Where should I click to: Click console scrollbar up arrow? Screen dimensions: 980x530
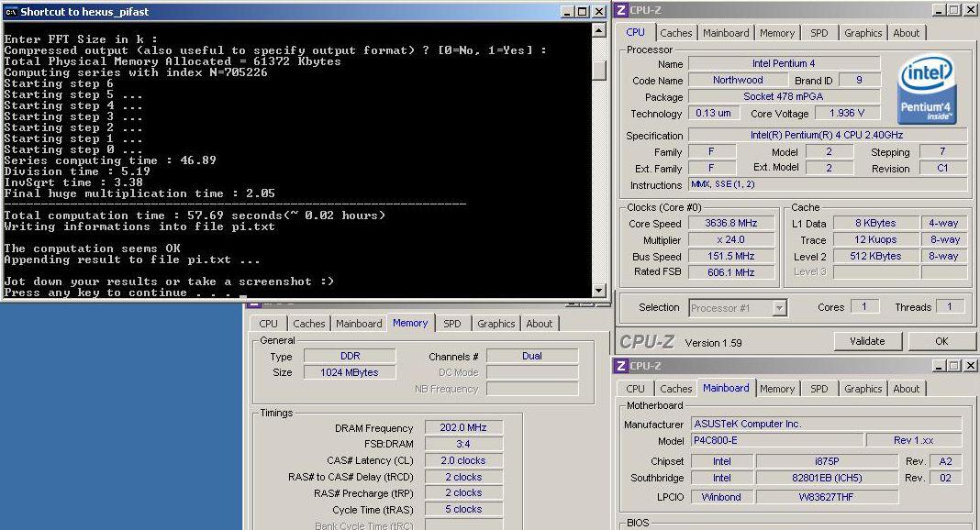click(x=598, y=29)
